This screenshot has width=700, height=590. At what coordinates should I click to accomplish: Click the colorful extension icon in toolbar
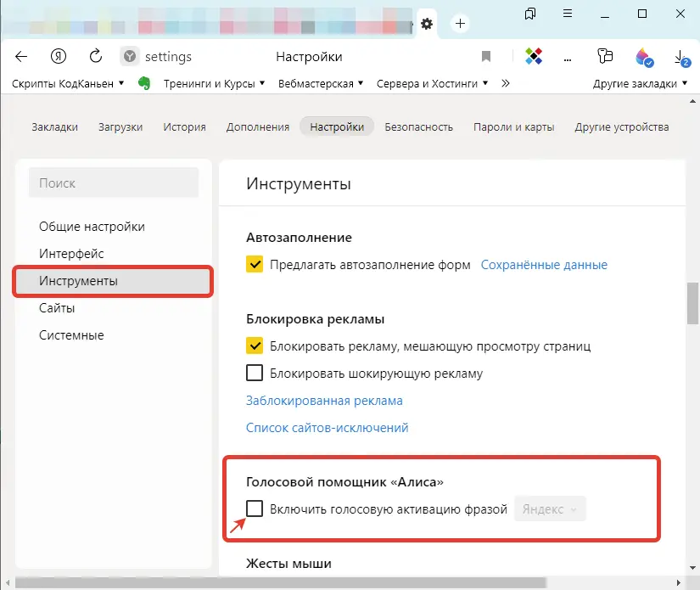(534, 57)
